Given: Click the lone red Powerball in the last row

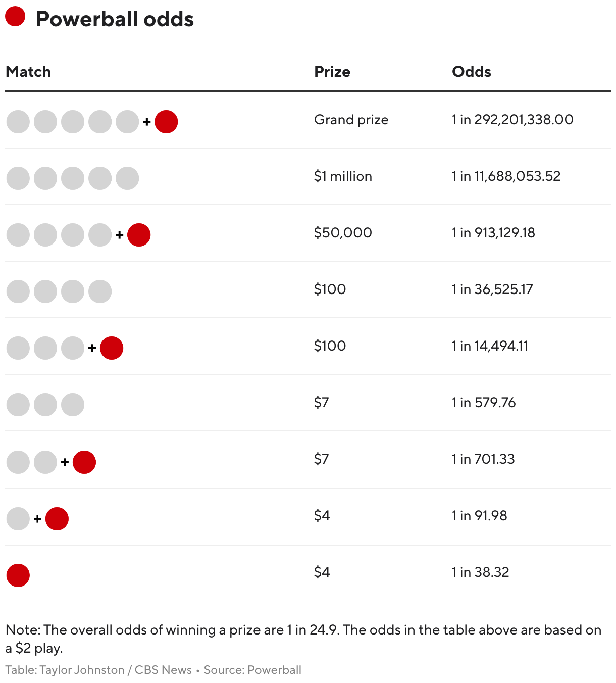Looking at the screenshot, I should (x=18, y=575).
